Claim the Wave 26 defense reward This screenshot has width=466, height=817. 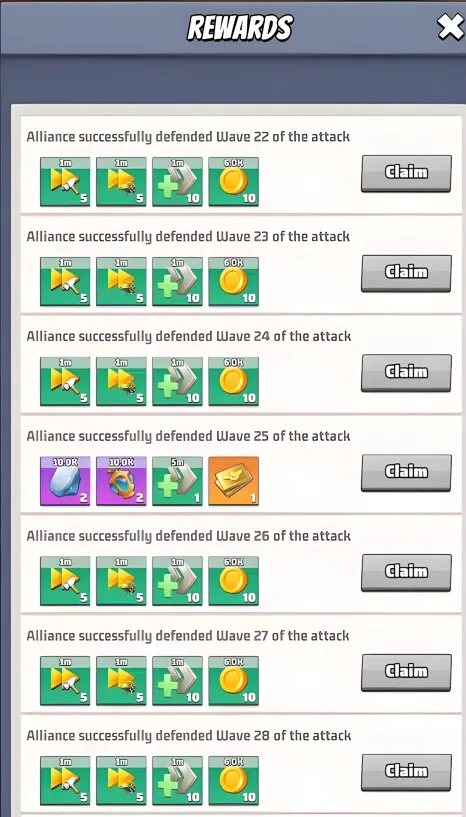pos(406,573)
